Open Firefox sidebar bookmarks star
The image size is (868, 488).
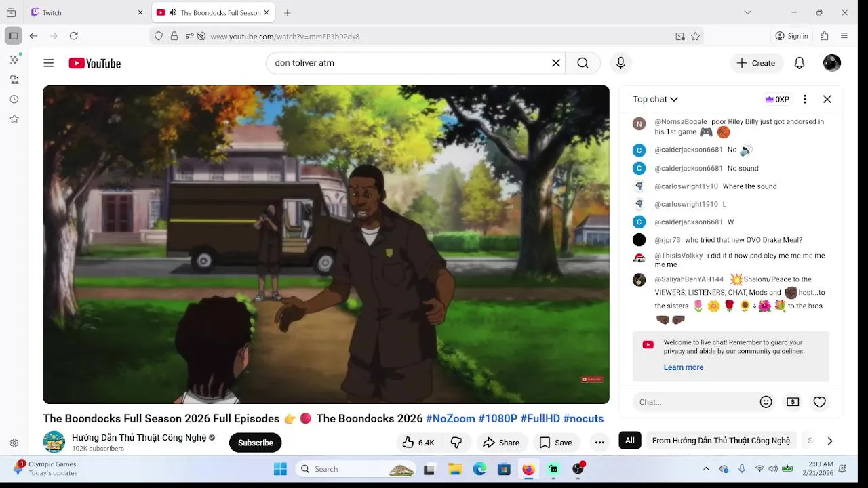(x=14, y=119)
